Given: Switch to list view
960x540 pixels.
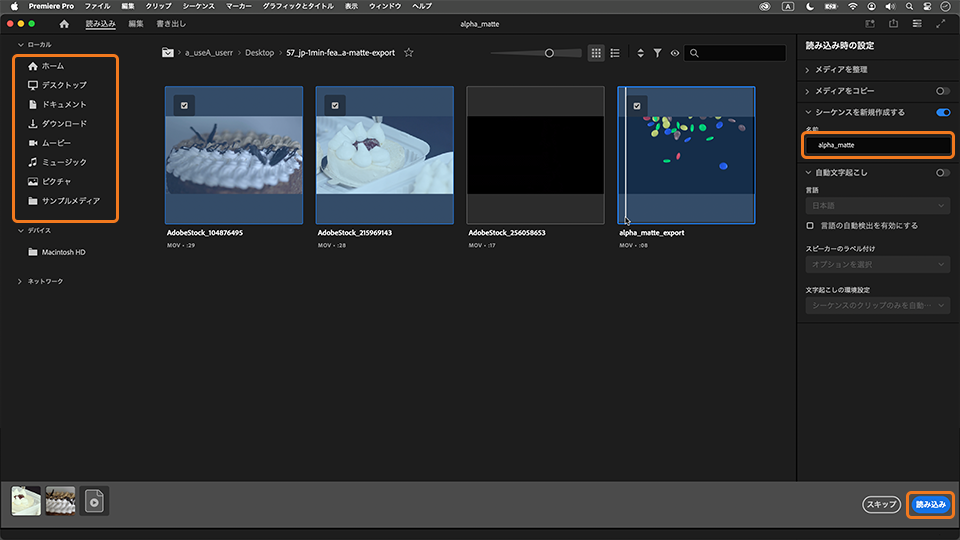Looking at the screenshot, I should 615,53.
